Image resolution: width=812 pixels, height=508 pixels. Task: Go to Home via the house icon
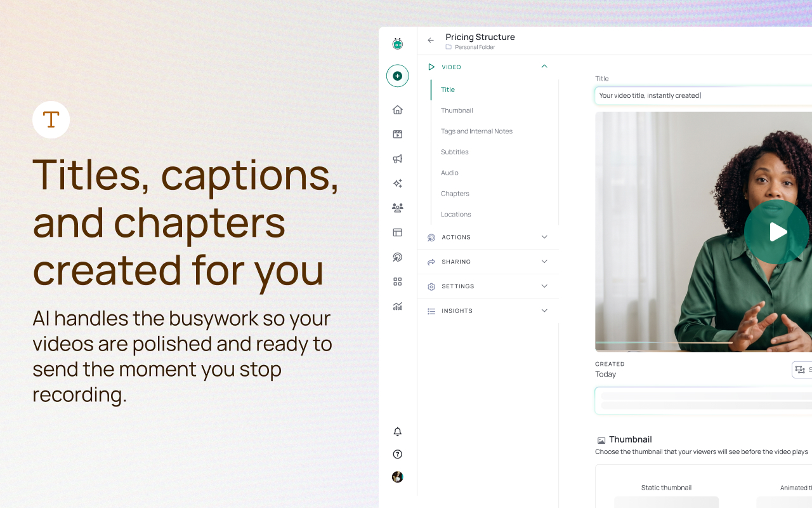point(398,110)
